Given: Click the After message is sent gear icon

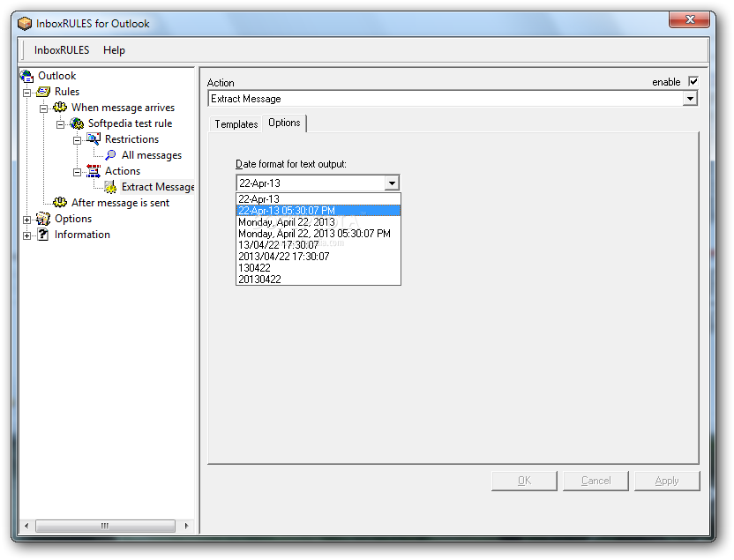Looking at the screenshot, I should pos(60,203).
